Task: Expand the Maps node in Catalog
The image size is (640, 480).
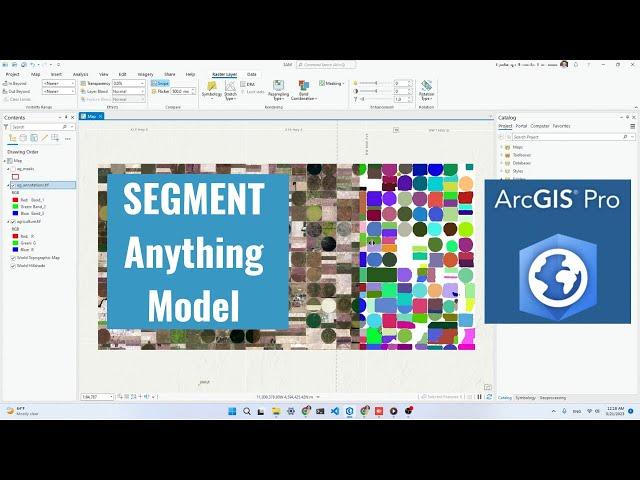Action: [x=502, y=147]
